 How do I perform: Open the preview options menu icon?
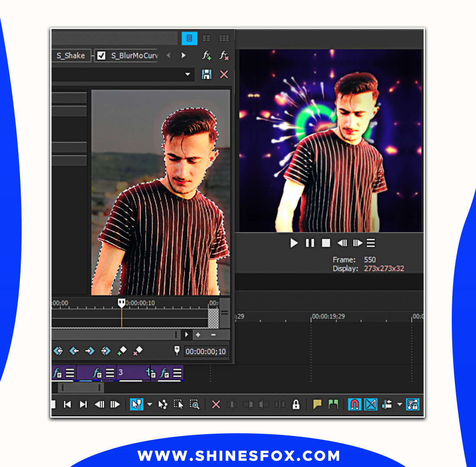pos(371,243)
